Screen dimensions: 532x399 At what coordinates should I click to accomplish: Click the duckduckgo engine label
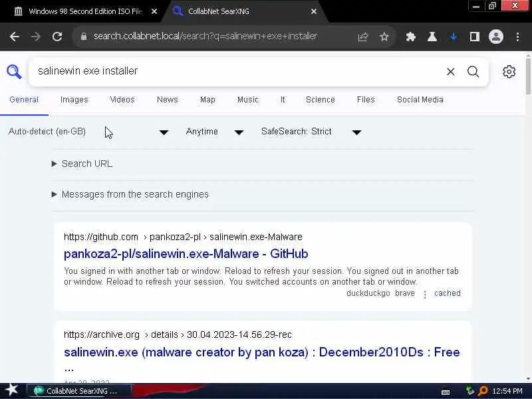[x=368, y=293]
